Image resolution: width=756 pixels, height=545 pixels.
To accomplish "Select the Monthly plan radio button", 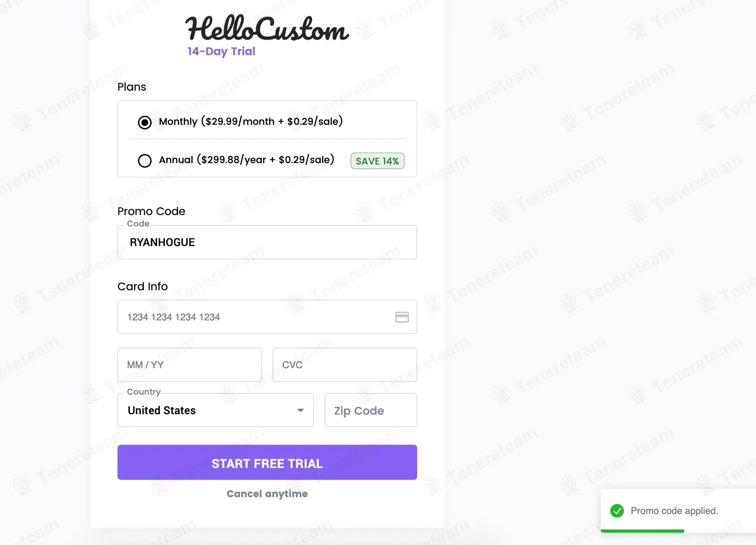I will click(x=145, y=122).
